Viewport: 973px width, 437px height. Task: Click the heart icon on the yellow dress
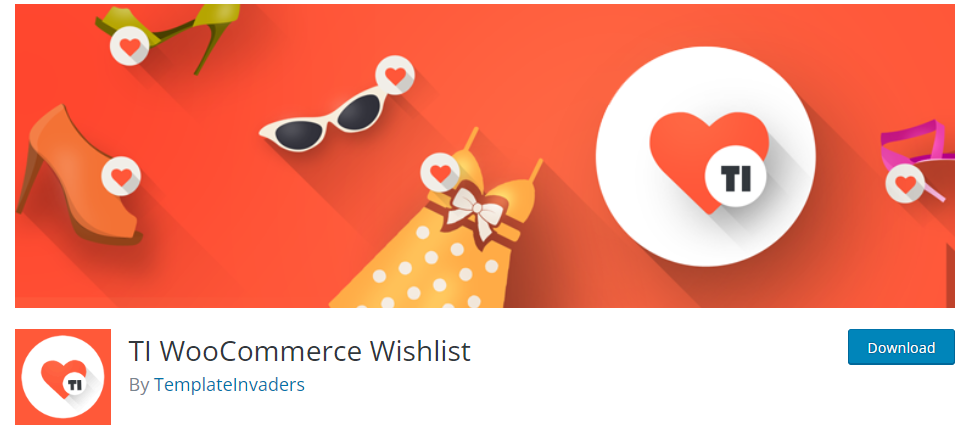(x=440, y=173)
